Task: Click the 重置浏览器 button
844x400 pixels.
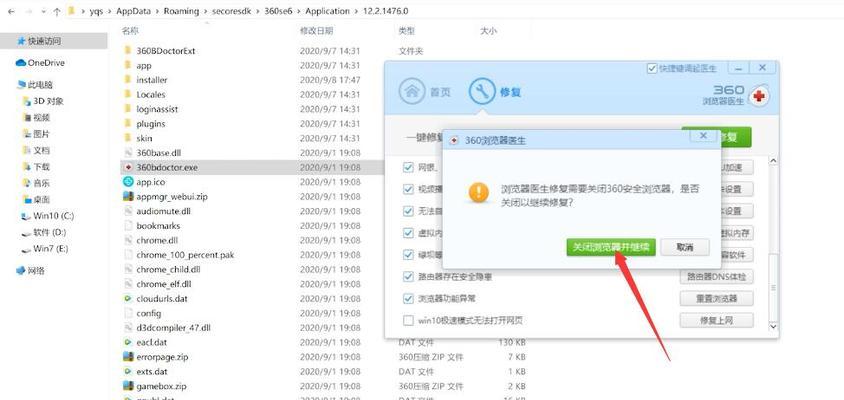Action: pos(716,299)
